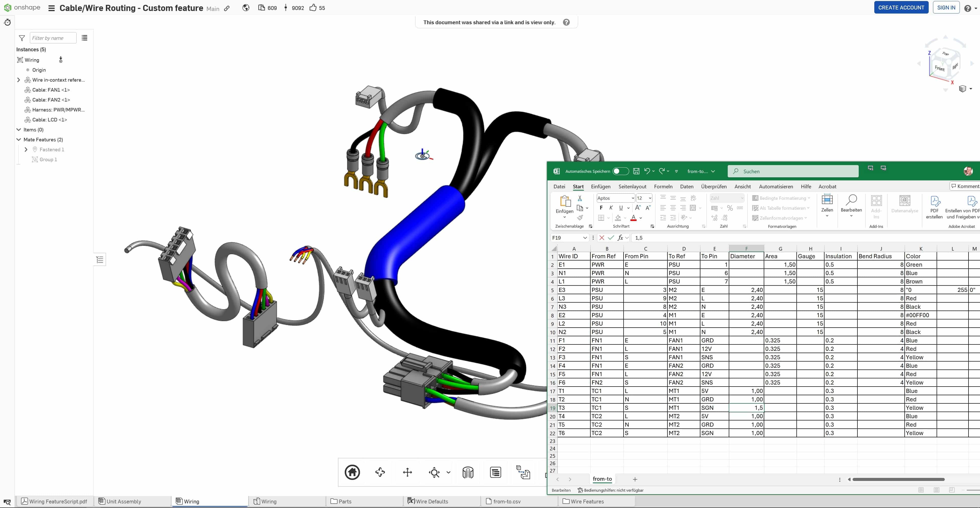Toggle the panel list icon at left edge

coord(100,260)
